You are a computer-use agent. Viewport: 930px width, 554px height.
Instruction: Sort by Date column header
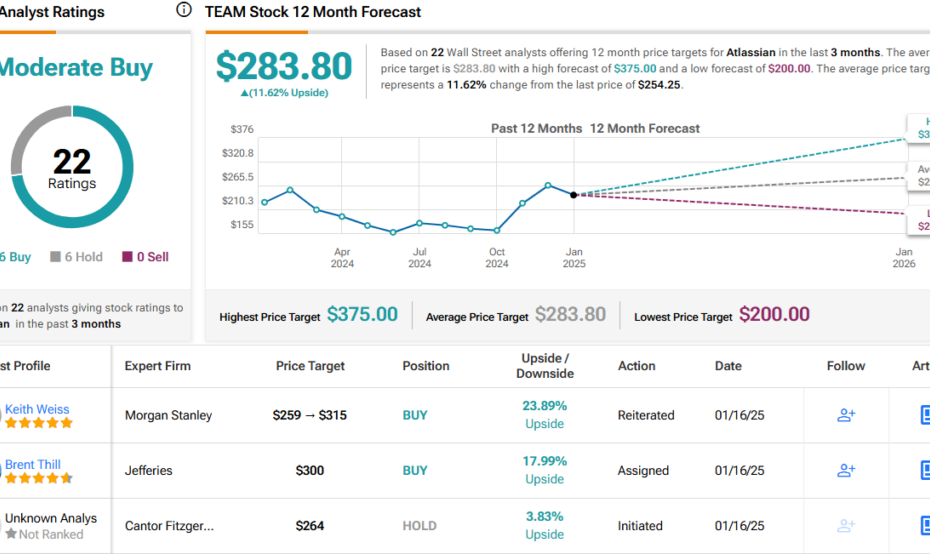pyautogui.click(x=728, y=366)
